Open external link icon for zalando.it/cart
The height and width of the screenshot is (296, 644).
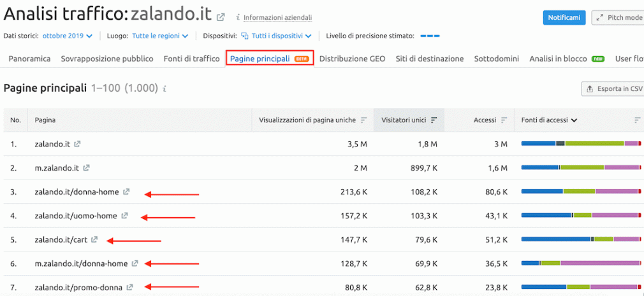pyautogui.click(x=94, y=239)
